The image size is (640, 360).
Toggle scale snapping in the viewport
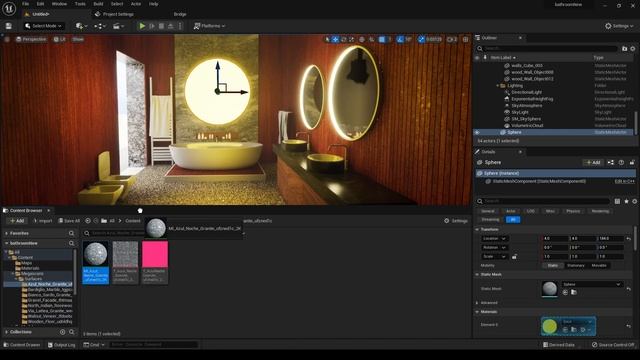click(421, 39)
